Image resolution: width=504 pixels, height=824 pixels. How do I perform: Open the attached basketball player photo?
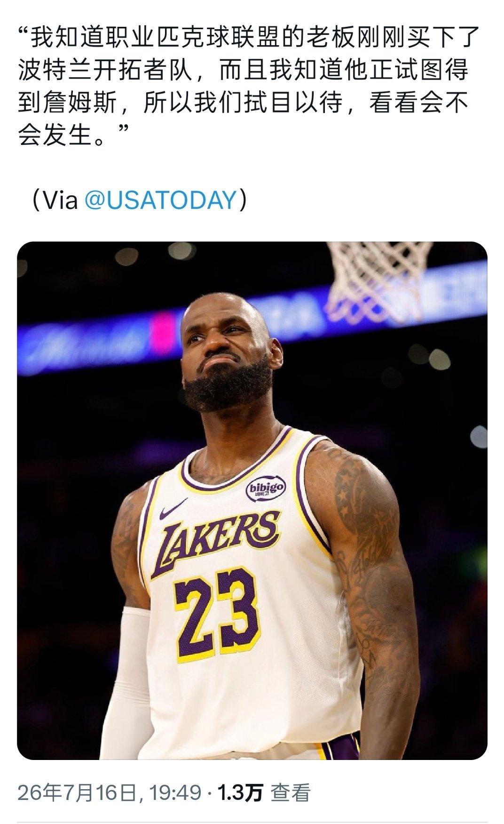(x=252, y=500)
